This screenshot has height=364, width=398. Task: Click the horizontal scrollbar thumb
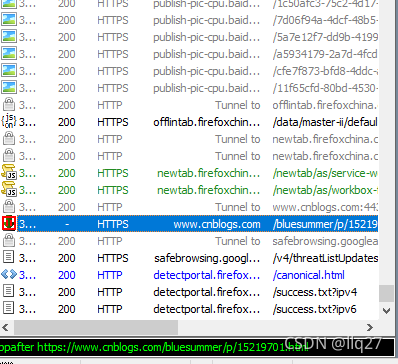(x=96, y=327)
